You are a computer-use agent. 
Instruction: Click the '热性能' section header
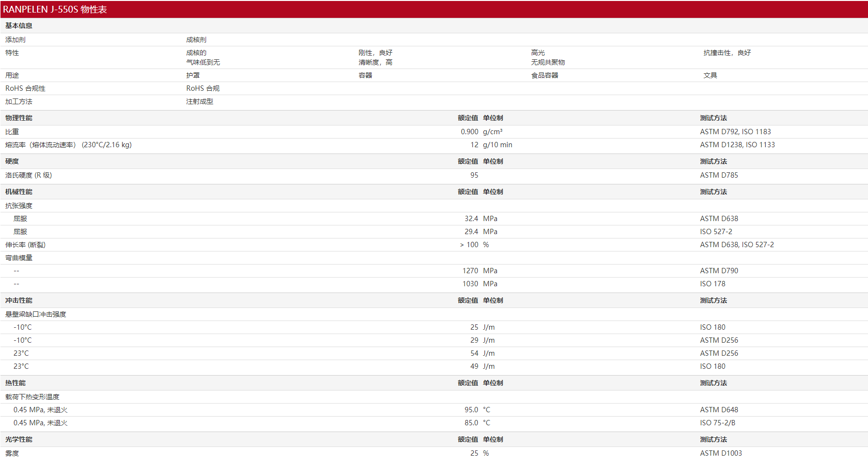coord(15,383)
